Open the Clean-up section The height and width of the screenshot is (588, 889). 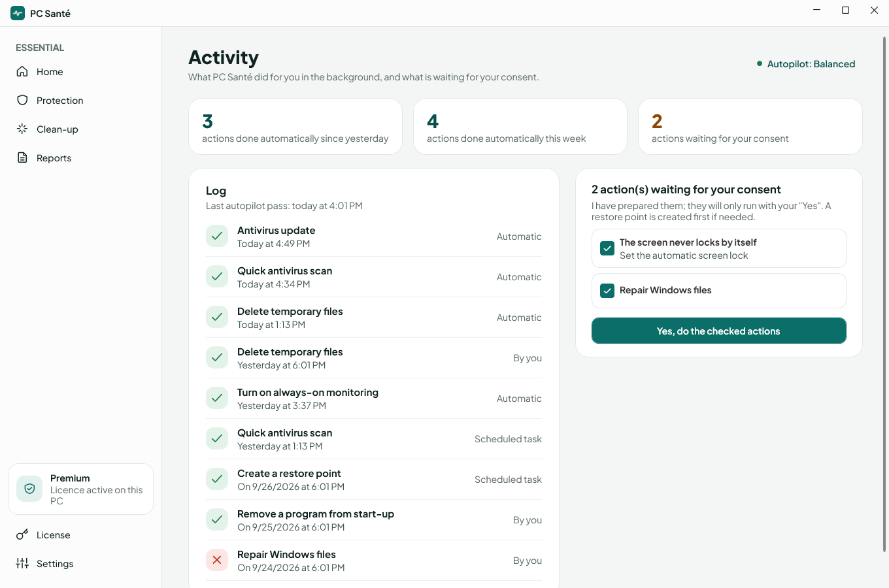[x=81, y=129]
